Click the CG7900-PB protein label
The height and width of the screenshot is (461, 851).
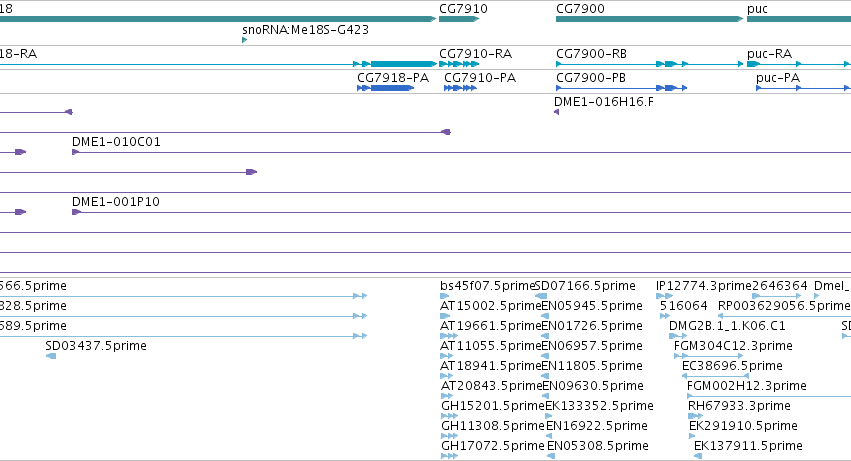pos(590,78)
